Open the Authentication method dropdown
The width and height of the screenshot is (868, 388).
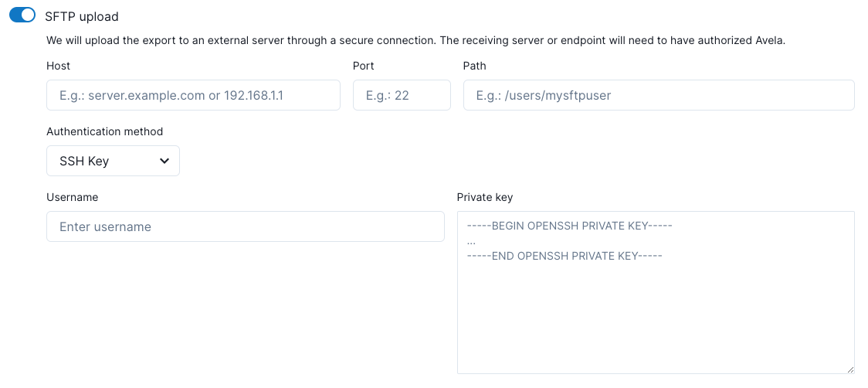(113, 161)
